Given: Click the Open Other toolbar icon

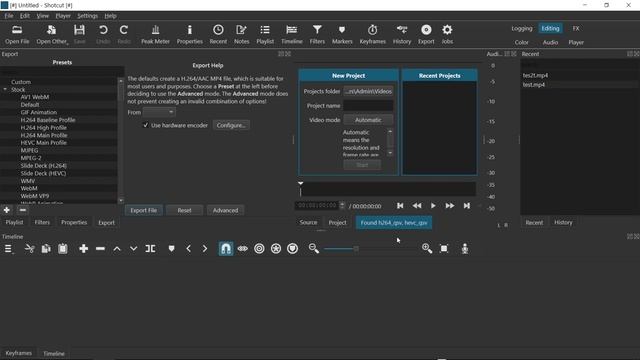Looking at the screenshot, I should pos(51,34).
